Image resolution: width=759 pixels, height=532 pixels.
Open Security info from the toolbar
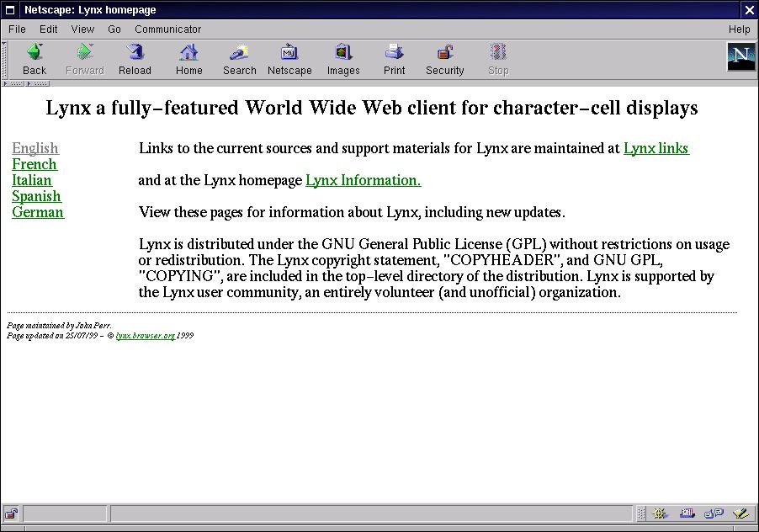444,60
